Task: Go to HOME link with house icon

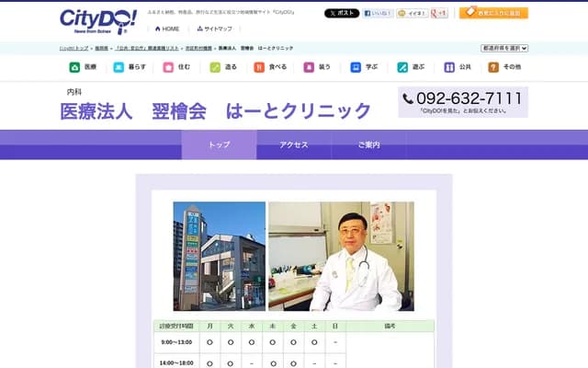Action: pos(167,29)
